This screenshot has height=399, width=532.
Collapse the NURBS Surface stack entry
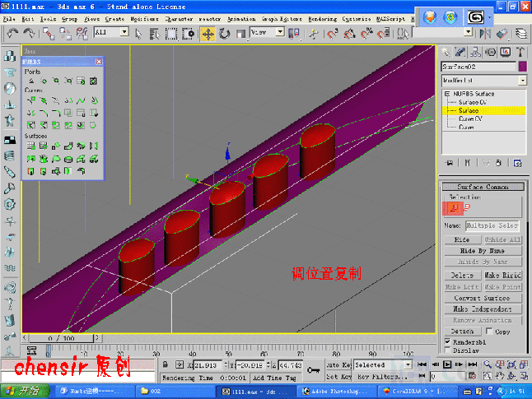(447, 94)
